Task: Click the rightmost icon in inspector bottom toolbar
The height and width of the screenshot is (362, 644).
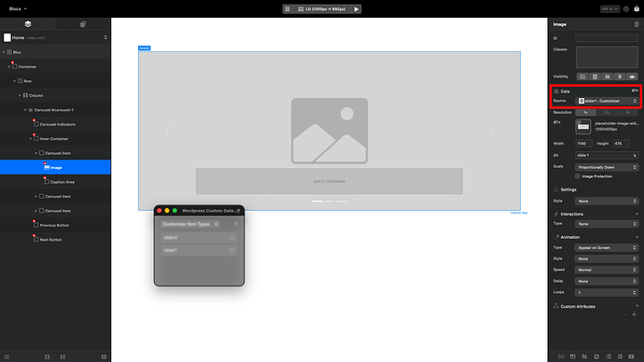Action: (632, 356)
